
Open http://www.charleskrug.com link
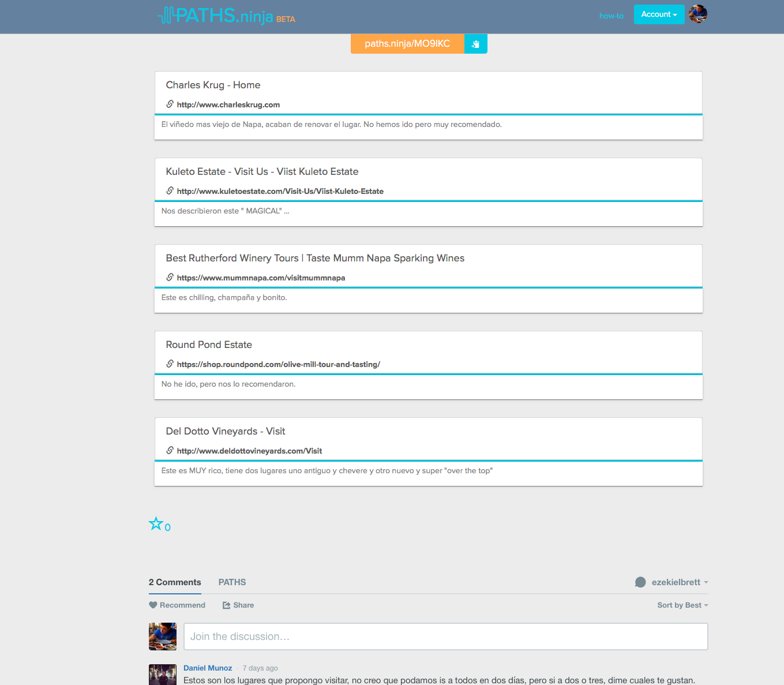[x=228, y=104]
